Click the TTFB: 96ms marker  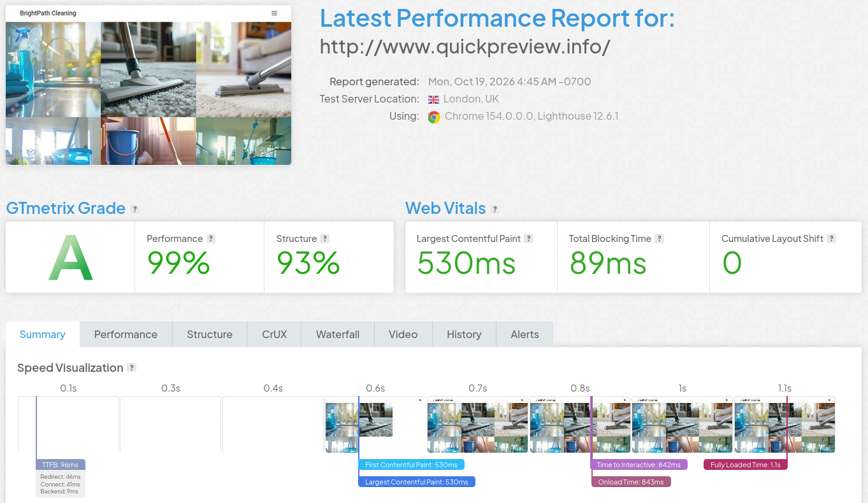pyautogui.click(x=61, y=465)
